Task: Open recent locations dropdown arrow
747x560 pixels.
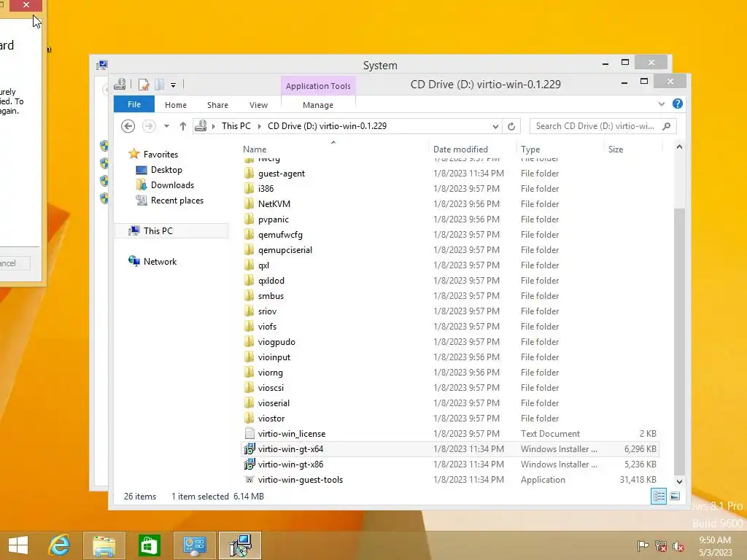Action: (167, 126)
